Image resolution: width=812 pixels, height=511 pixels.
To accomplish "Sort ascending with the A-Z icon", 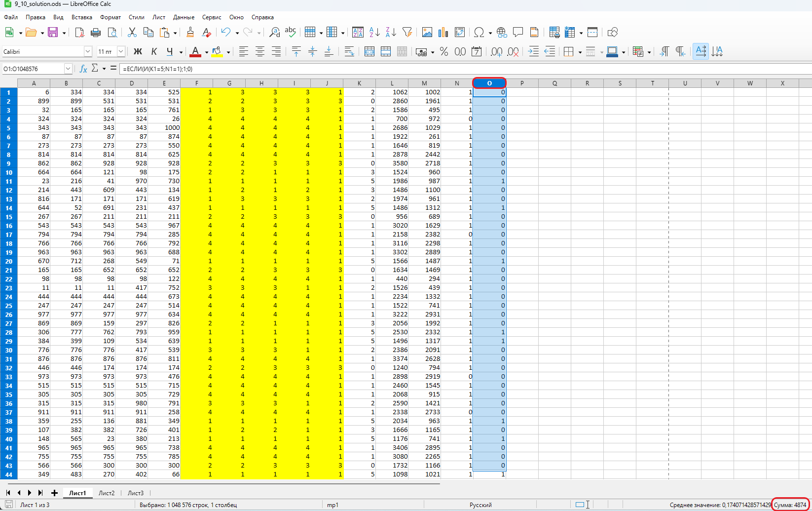I will tap(374, 33).
